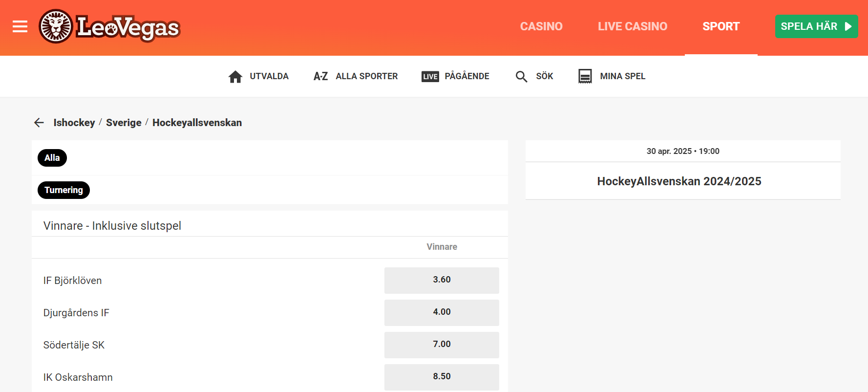View Pågående live events

point(467,76)
